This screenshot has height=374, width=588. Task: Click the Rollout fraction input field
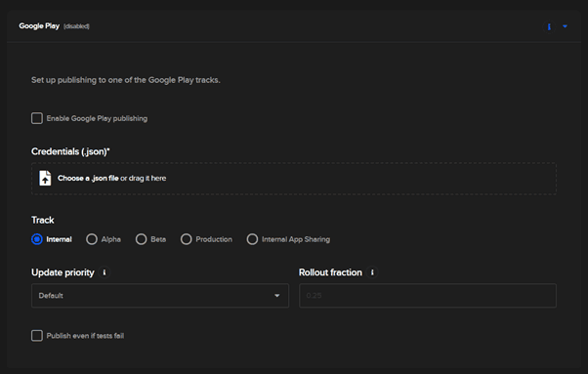click(x=428, y=296)
